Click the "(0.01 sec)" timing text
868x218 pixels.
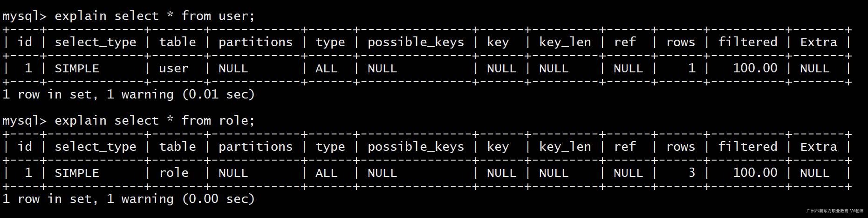pyautogui.click(x=218, y=94)
